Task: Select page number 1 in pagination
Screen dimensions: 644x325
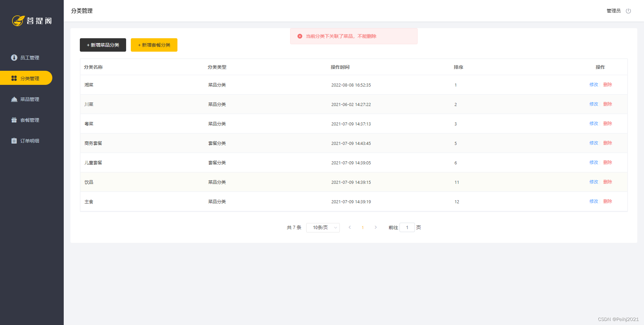Action: [363, 227]
